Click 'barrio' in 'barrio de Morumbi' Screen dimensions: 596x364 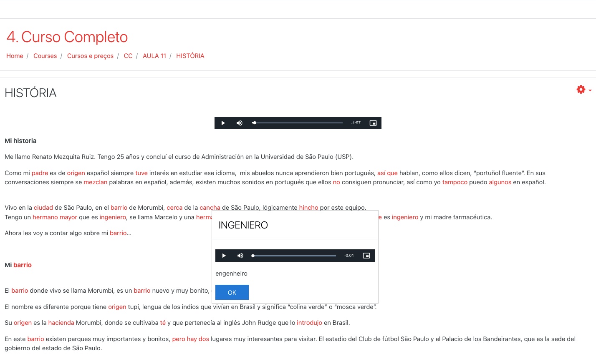click(119, 208)
